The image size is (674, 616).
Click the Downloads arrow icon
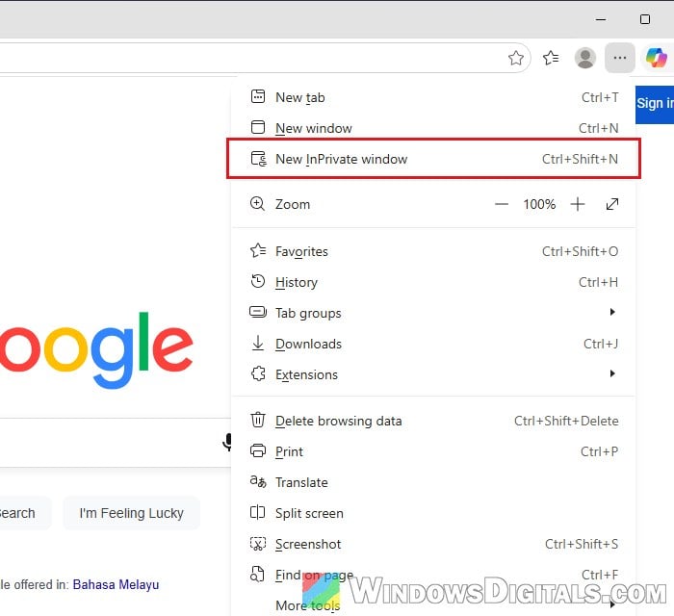(258, 343)
